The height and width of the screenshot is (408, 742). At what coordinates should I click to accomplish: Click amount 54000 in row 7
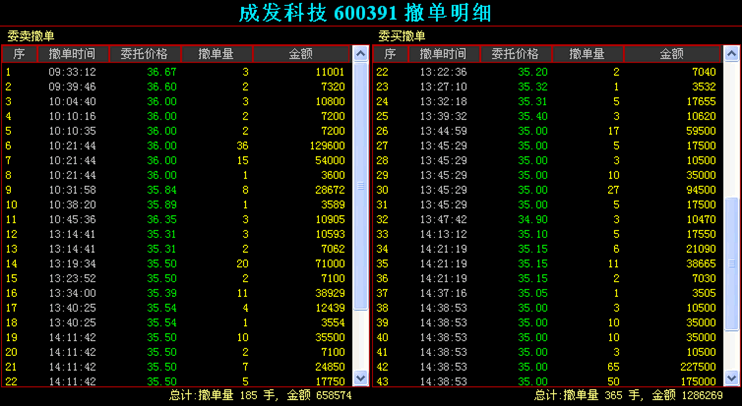[x=330, y=160]
